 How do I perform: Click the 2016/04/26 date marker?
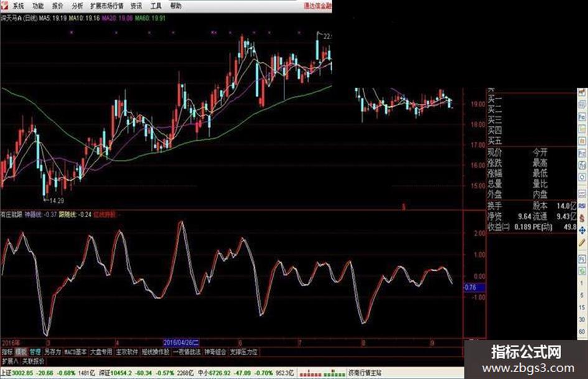pos(181,342)
